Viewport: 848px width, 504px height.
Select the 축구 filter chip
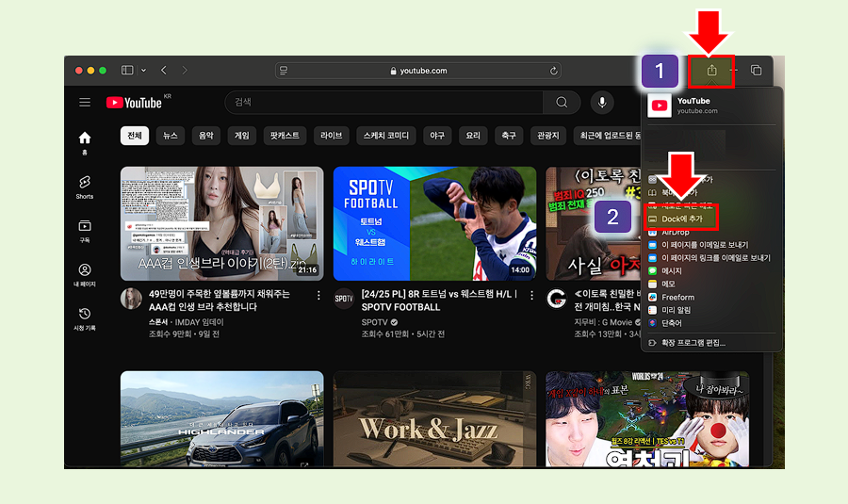click(x=509, y=136)
